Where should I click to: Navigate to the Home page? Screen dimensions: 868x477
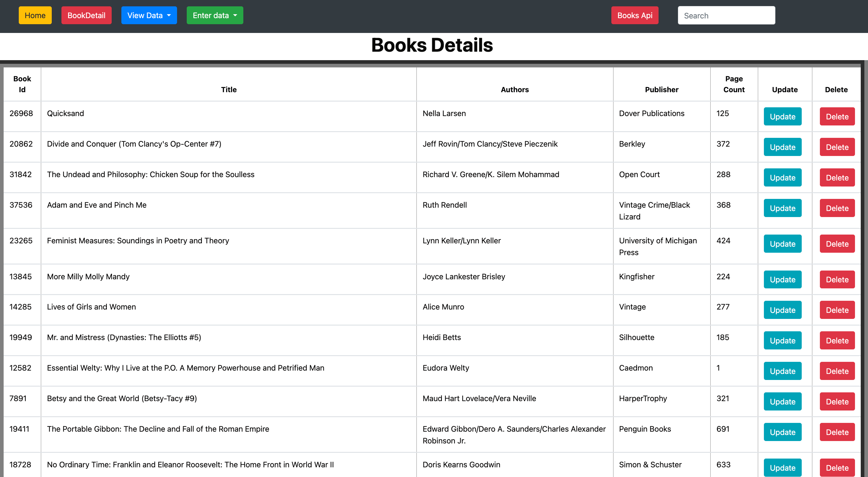(x=35, y=15)
